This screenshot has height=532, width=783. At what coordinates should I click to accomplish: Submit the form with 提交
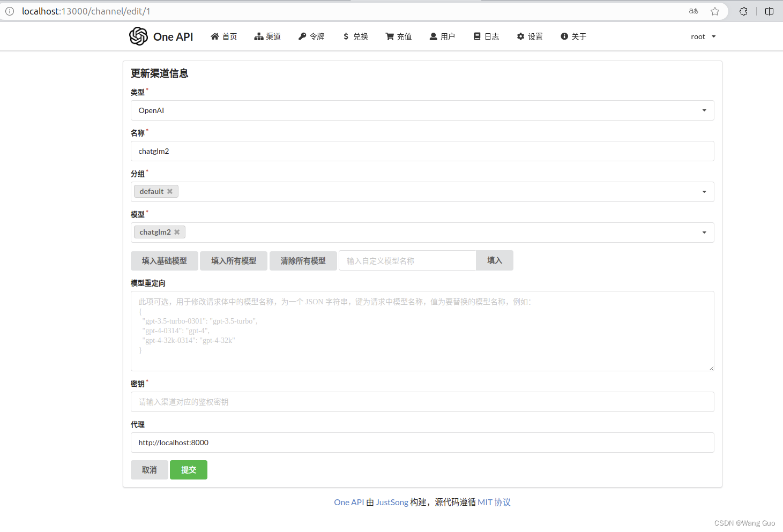coord(189,470)
